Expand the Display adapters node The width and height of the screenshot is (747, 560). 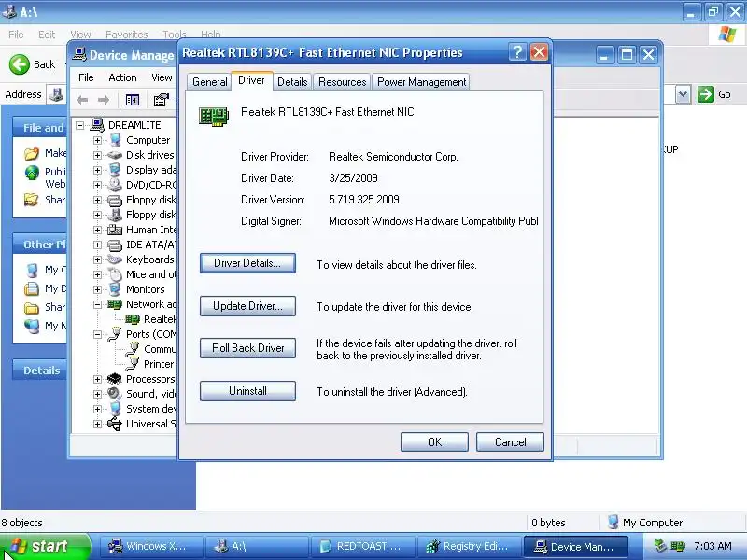97,170
